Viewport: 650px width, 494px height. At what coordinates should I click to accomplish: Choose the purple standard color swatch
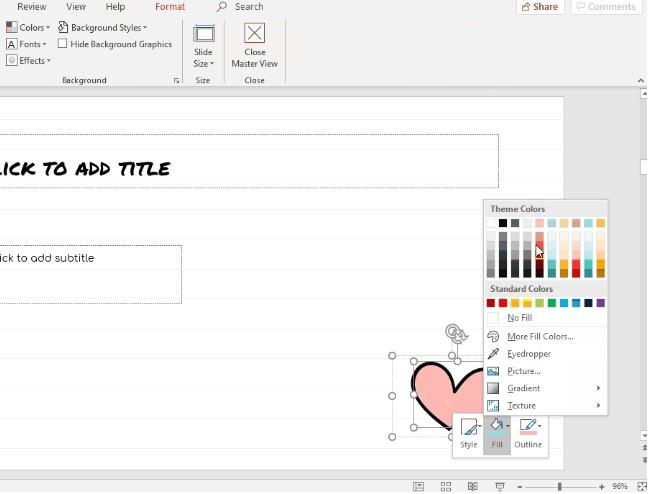click(600, 303)
